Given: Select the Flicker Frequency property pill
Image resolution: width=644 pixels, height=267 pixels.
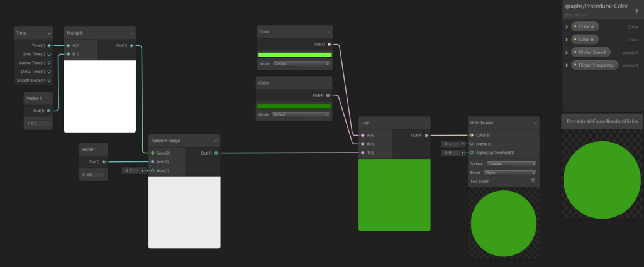Looking at the screenshot, I should pos(595,65).
